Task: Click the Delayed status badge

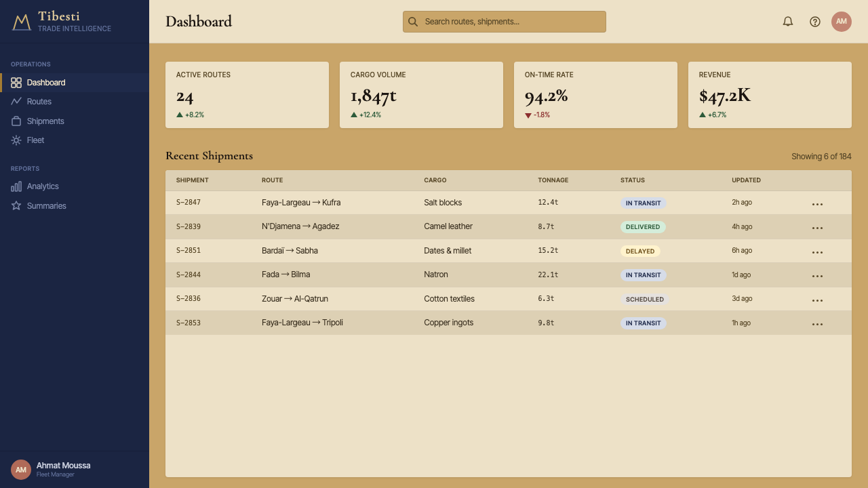Action: click(640, 251)
